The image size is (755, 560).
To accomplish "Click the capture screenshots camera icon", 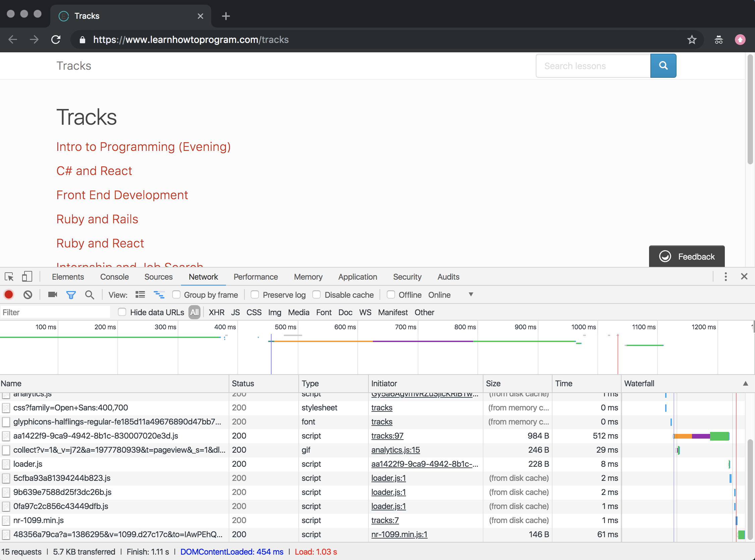I will pyautogui.click(x=53, y=294).
